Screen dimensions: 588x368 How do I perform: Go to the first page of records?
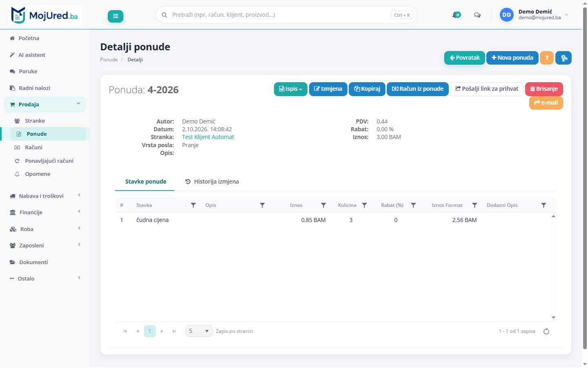coord(125,331)
